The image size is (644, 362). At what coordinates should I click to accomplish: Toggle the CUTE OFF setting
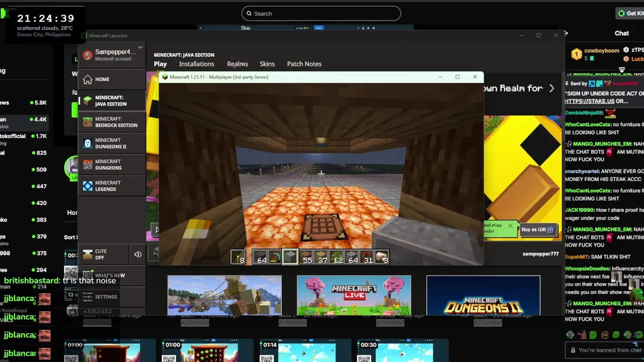tap(104, 254)
